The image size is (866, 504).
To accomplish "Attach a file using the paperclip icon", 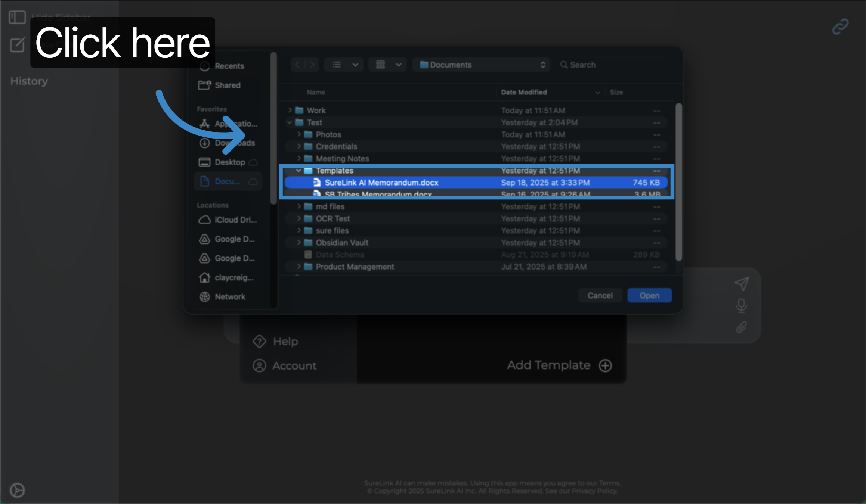I will (x=741, y=327).
